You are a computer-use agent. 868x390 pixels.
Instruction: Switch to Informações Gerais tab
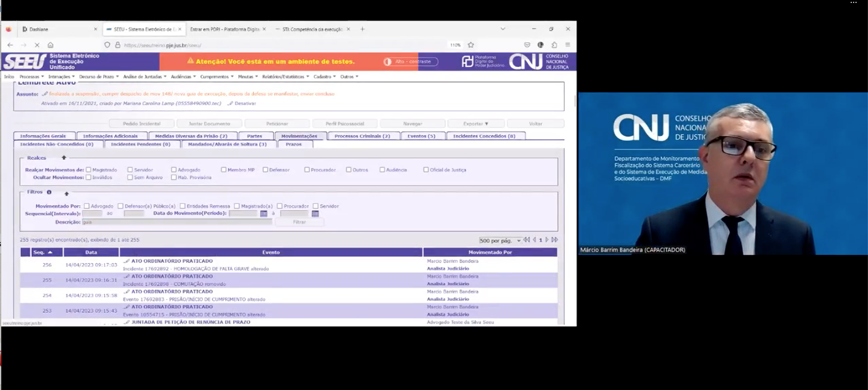point(44,136)
